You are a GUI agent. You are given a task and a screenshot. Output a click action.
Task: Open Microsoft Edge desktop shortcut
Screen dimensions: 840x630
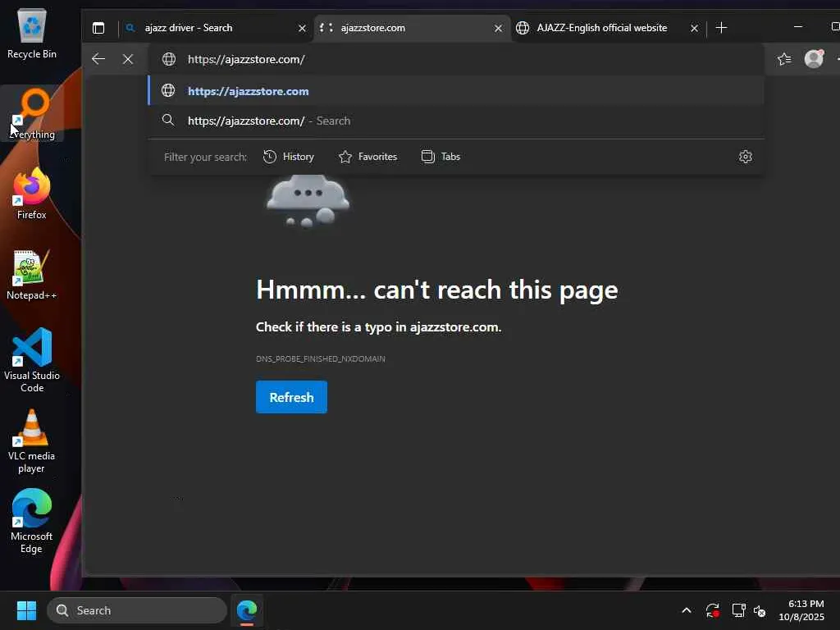click(32, 521)
